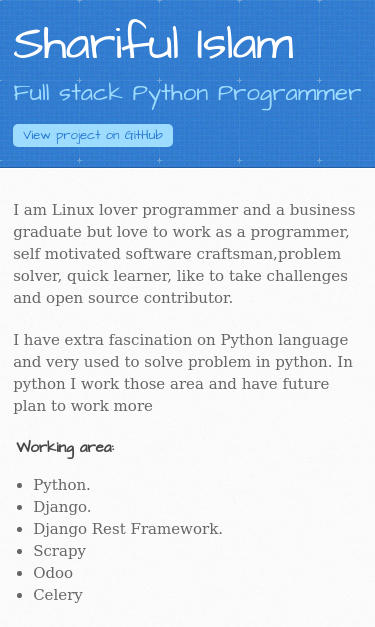Select the Scrapy list item
The height and width of the screenshot is (627, 375).
pos(60,551)
